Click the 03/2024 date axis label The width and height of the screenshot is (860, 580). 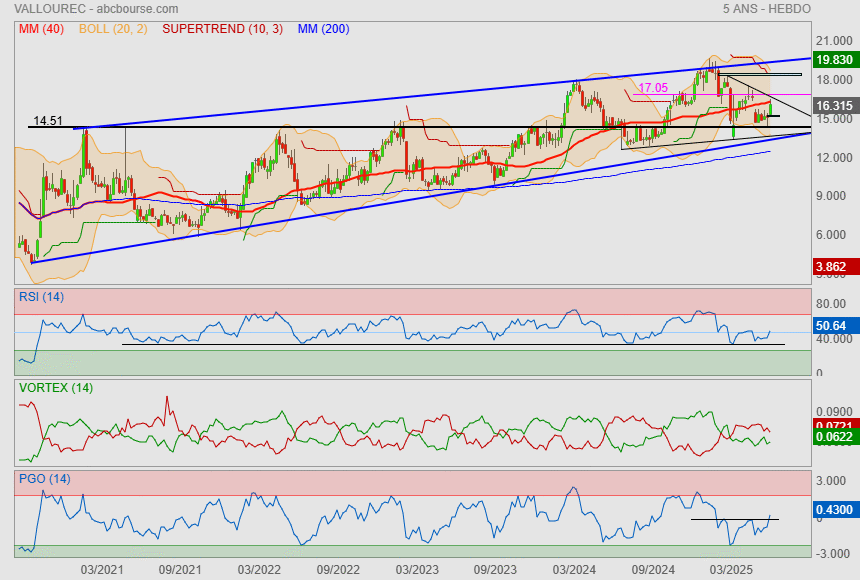(574, 570)
